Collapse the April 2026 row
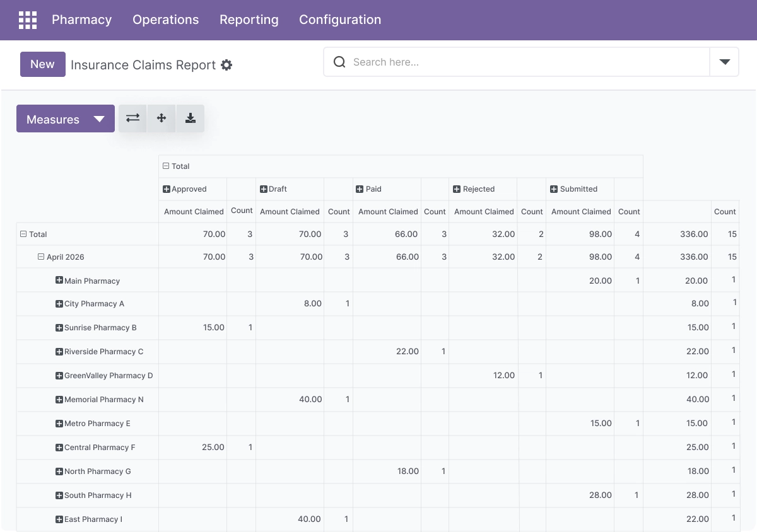 pyautogui.click(x=61, y=257)
